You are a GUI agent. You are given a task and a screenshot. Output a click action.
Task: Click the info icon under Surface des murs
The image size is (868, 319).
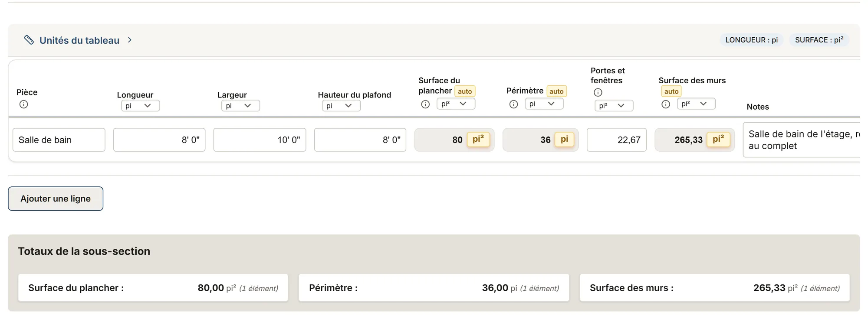point(666,104)
